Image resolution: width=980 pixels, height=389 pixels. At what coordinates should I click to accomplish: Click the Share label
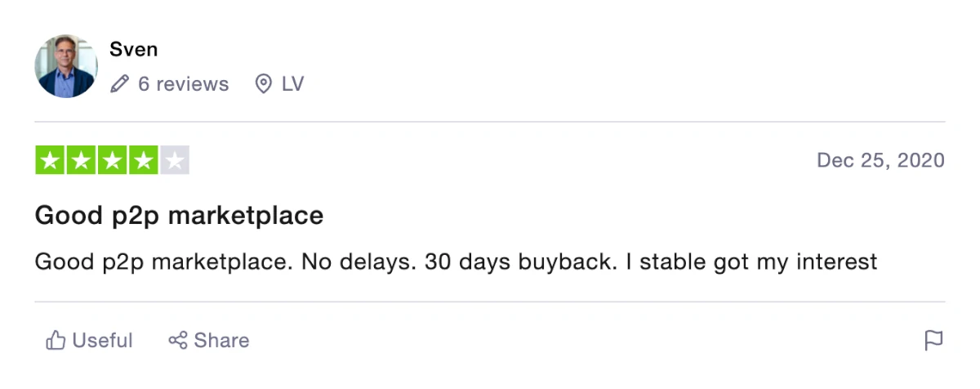click(x=221, y=340)
